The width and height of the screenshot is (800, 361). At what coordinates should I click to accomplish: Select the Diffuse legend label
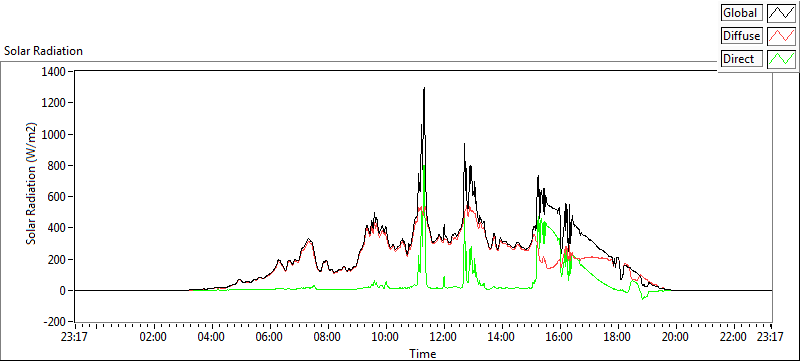[742, 36]
